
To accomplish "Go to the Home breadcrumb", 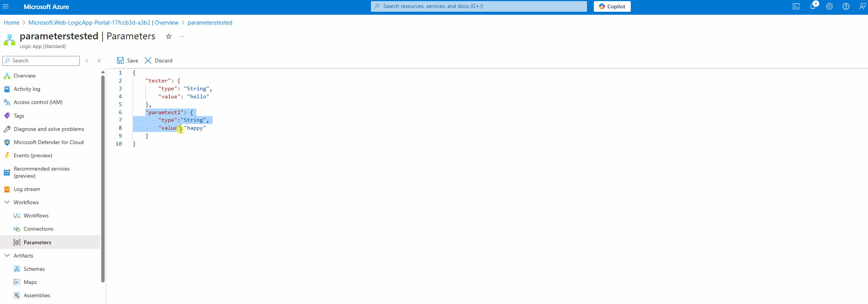I will (x=11, y=23).
